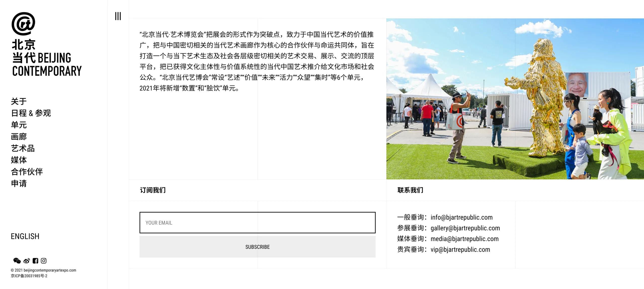Click the Beijing Contemporary @ logo
The image size is (644, 289).
pyautogui.click(x=23, y=24)
